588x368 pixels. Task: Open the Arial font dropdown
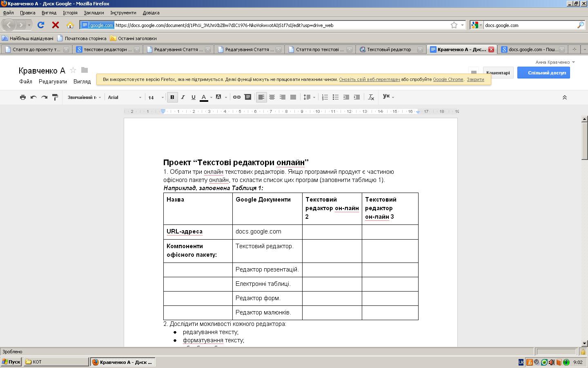coord(125,97)
